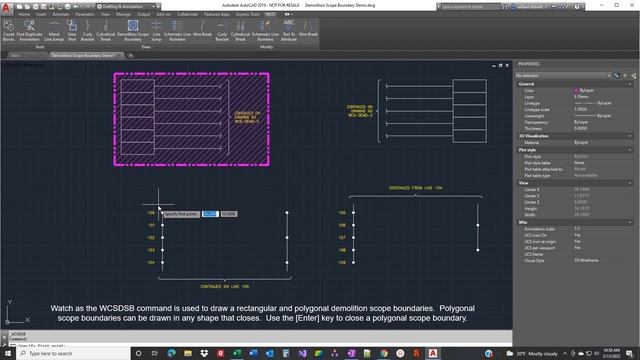Screen dimensions: 640x360
Task: Choose Curly Bracket in Draw panel
Action: [87, 31]
